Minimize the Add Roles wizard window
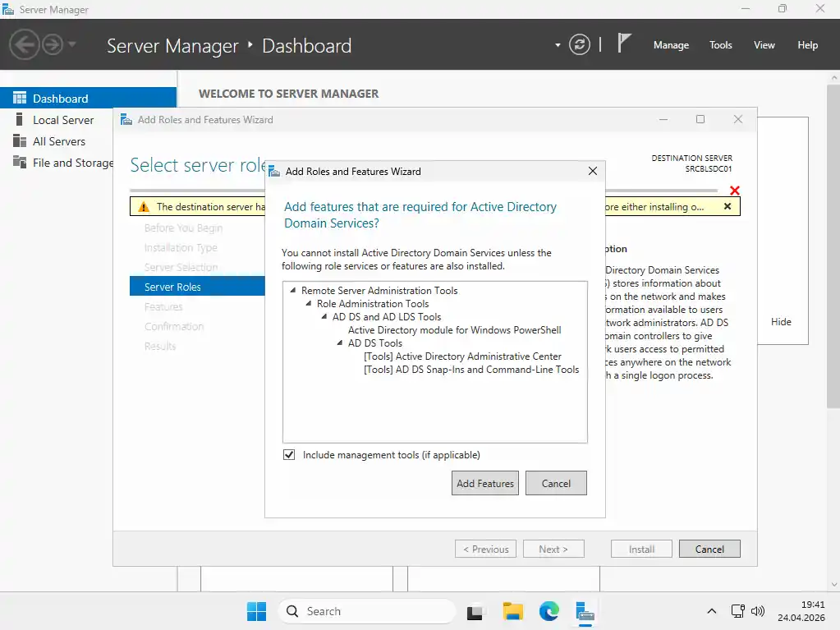This screenshot has height=630, width=840. click(x=663, y=119)
